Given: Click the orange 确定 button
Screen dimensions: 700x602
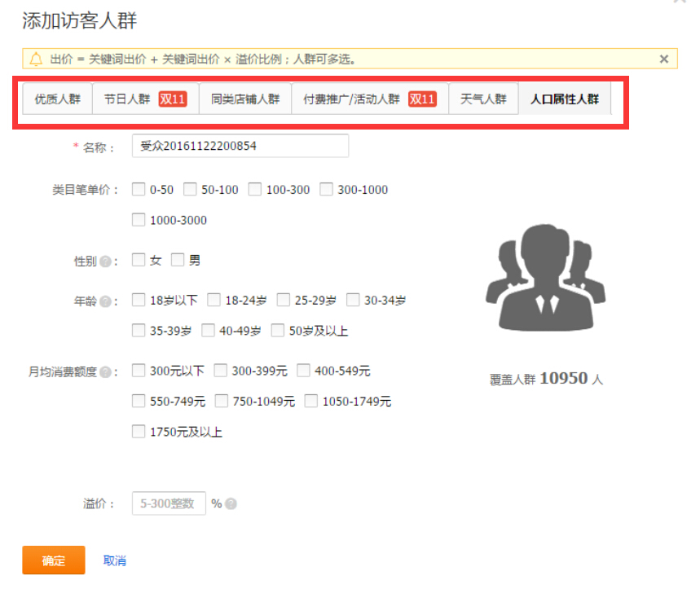Looking at the screenshot, I should click(x=54, y=560).
